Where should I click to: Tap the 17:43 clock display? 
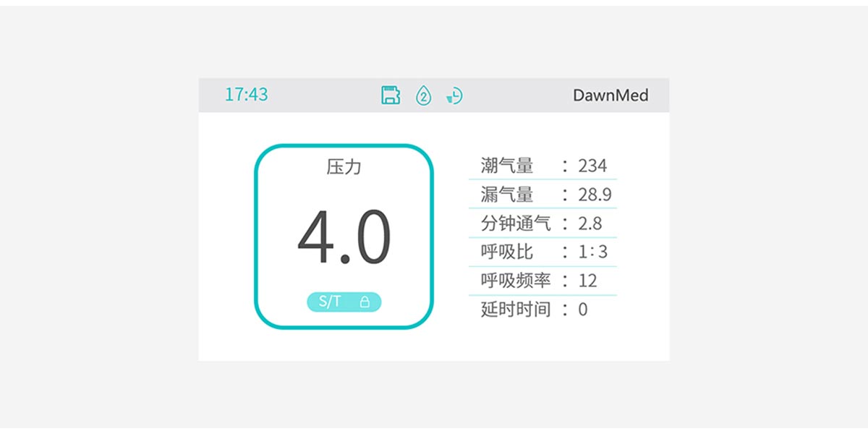(x=246, y=95)
